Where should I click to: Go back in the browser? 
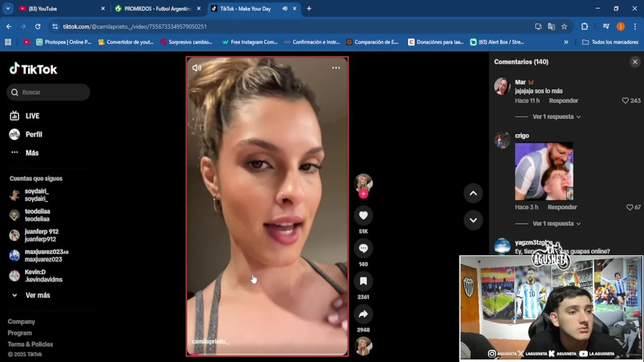click(9, 26)
